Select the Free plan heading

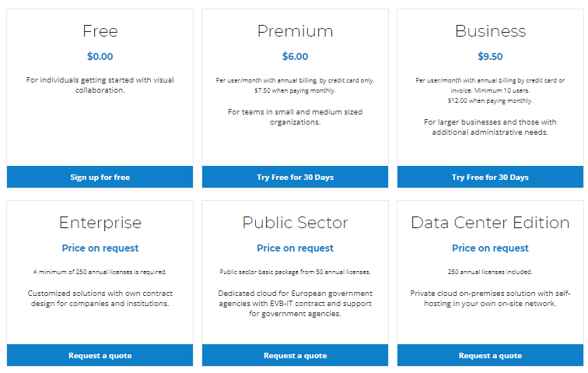tap(100, 31)
